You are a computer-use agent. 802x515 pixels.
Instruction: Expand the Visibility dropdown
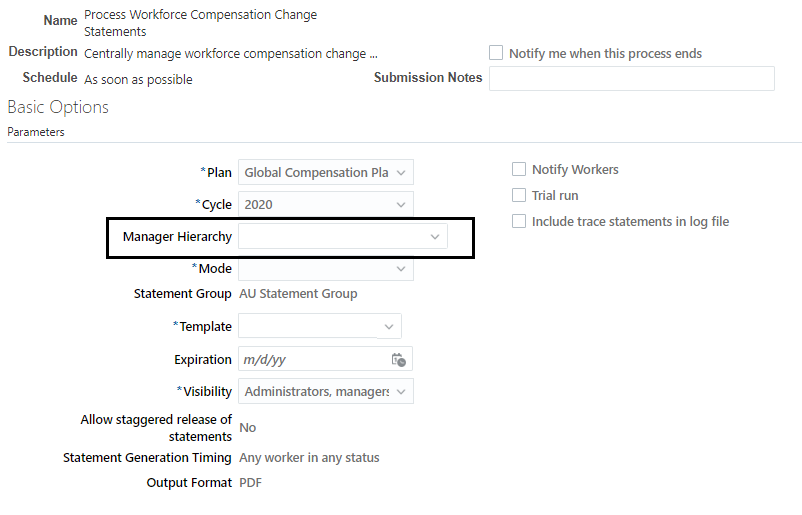(401, 392)
